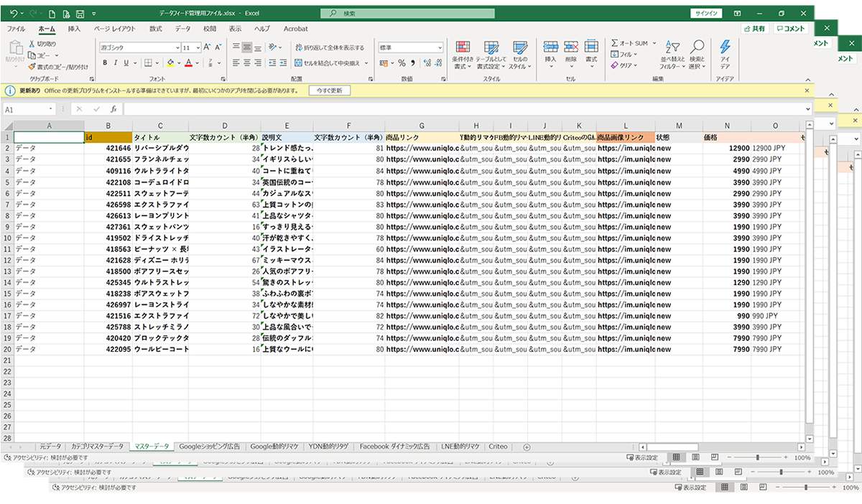862x504 pixels.
Task: Click the フィル fill button
Action: pyautogui.click(x=624, y=54)
